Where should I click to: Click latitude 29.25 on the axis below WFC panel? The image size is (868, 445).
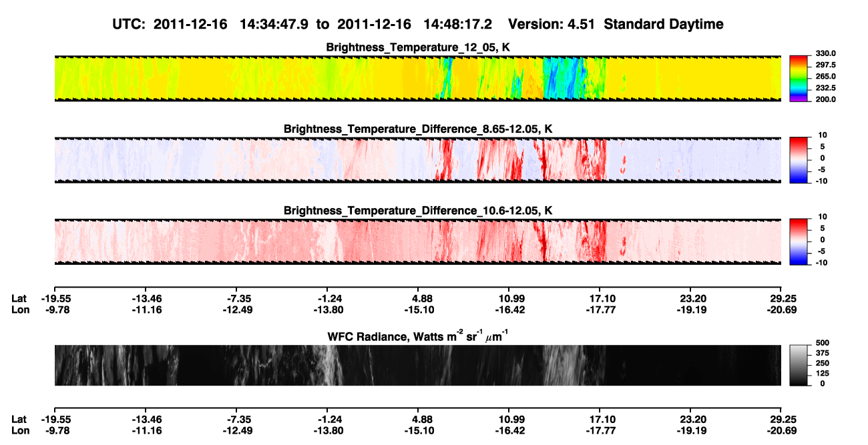tap(783, 419)
